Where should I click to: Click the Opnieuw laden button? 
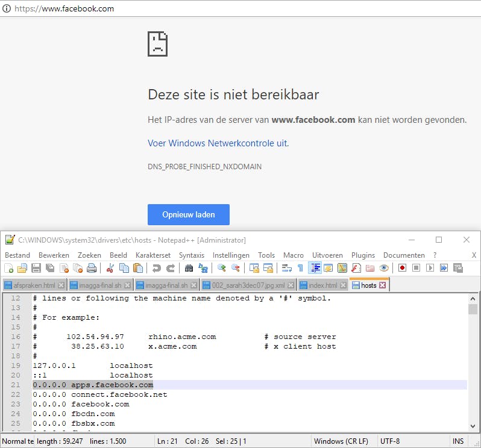coord(188,214)
